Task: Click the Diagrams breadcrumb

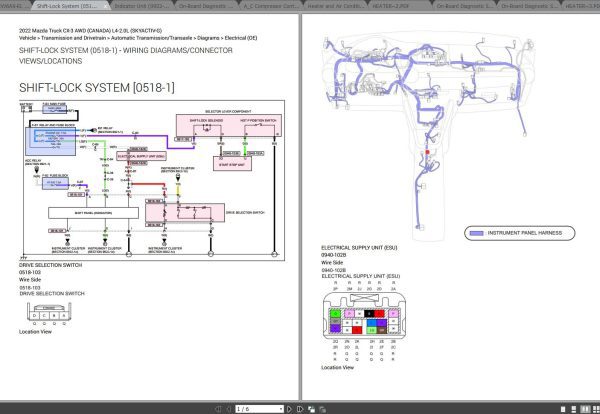Action: (208, 38)
